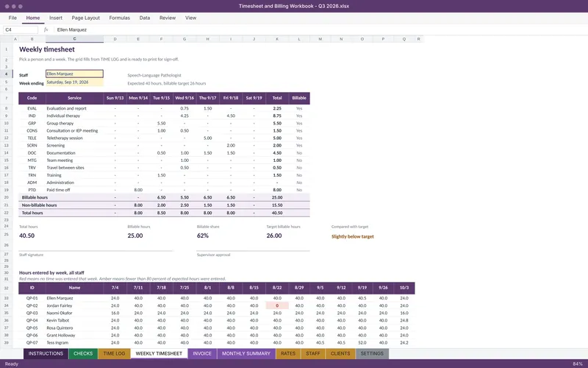Click the Ready status bar indicator
The width and height of the screenshot is (588, 368).
click(x=11, y=364)
